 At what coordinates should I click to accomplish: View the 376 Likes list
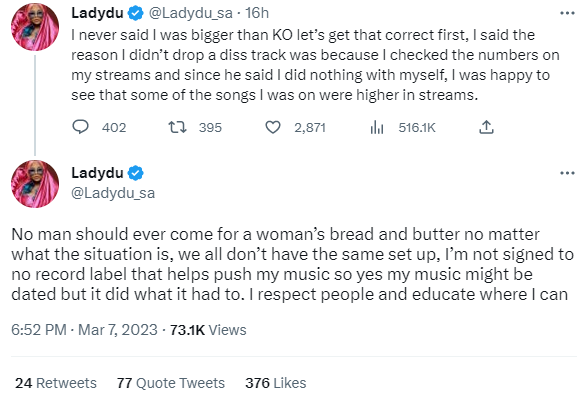(276, 383)
